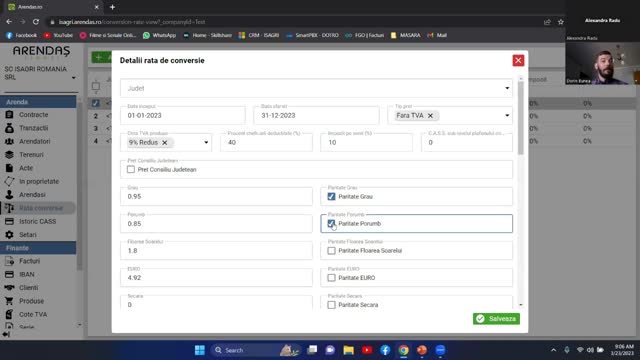The image size is (640, 360).
Task: Check Paritate Secara checkbox
Action: point(331,305)
